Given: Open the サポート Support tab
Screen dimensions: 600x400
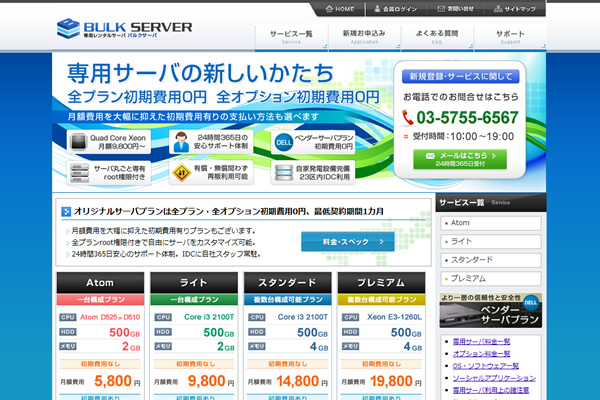Looking at the screenshot, I should 509,37.
